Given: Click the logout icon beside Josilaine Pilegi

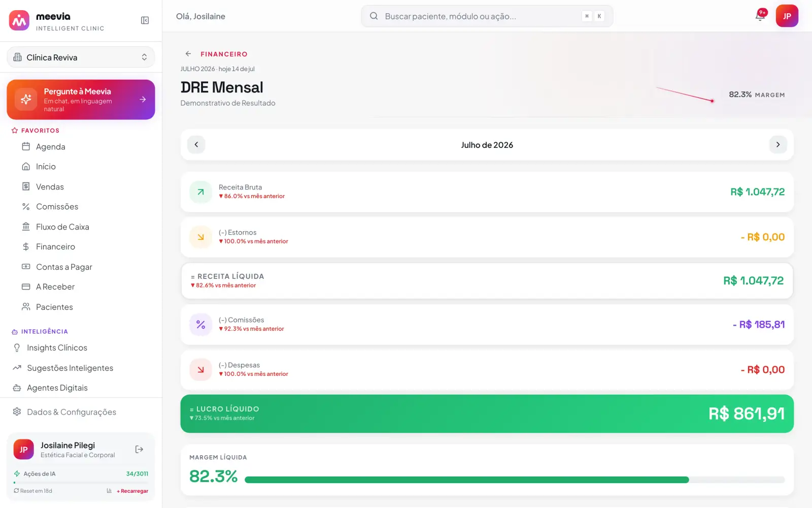Looking at the screenshot, I should [x=139, y=450].
